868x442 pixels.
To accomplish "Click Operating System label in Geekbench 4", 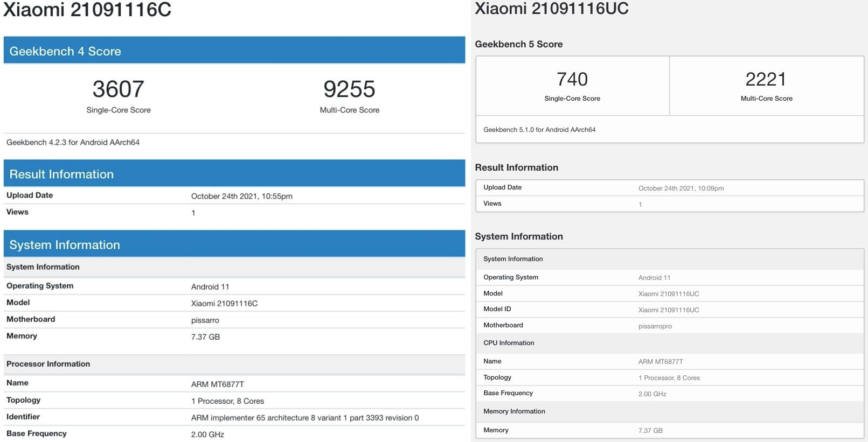I will point(40,286).
